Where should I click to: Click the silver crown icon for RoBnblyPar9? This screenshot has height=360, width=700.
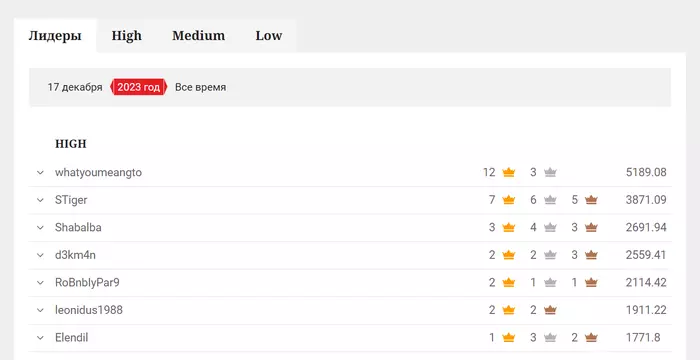(x=550, y=283)
